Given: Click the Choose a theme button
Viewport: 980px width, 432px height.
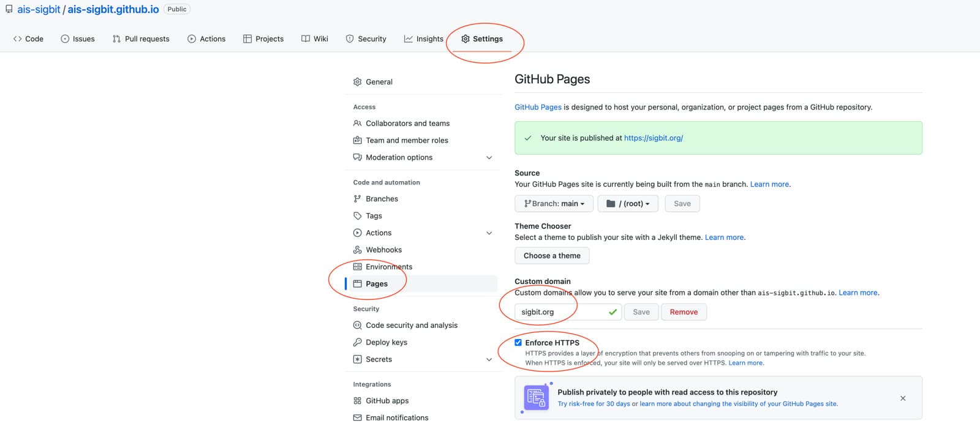Looking at the screenshot, I should (552, 256).
